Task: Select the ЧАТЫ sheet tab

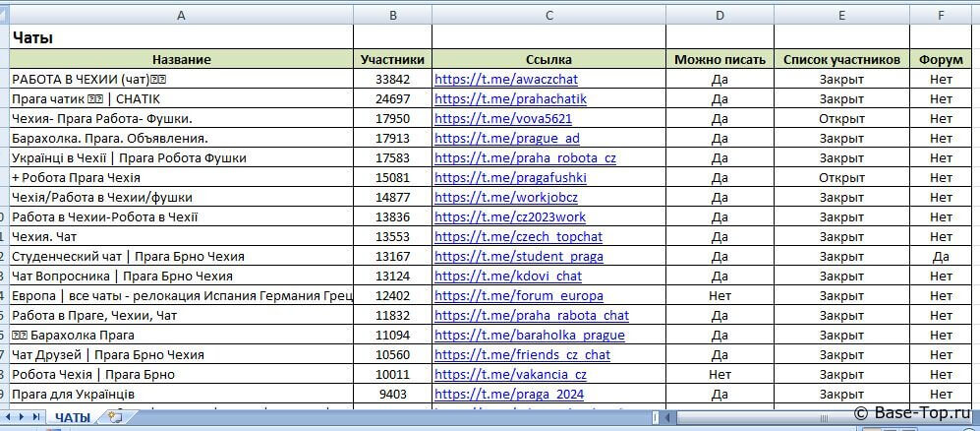Action: pyautogui.click(x=72, y=417)
